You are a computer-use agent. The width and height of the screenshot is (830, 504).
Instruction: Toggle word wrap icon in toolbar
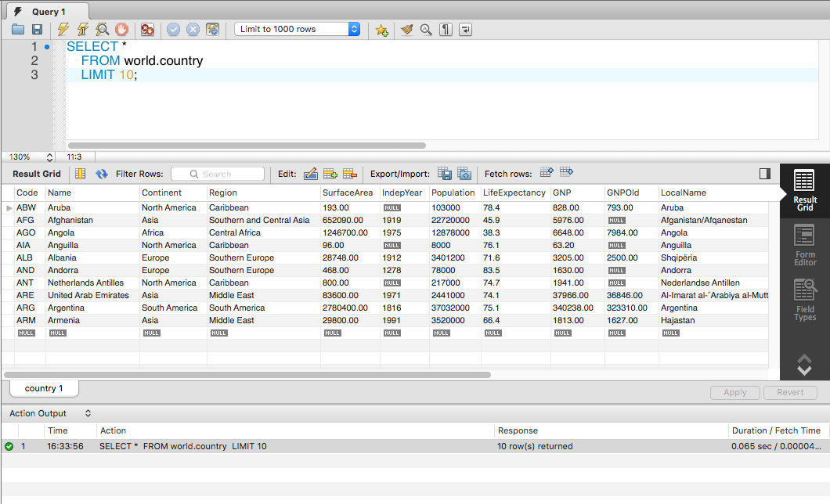465,30
